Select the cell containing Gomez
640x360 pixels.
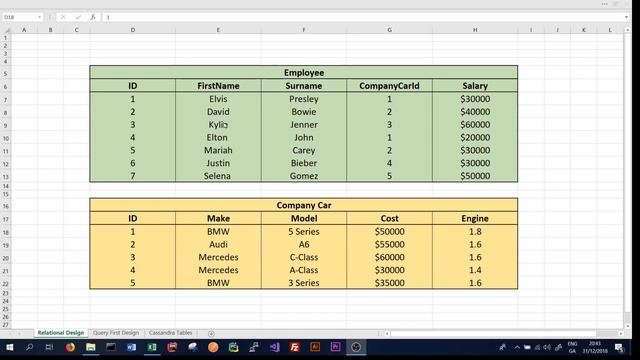tap(304, 176)
